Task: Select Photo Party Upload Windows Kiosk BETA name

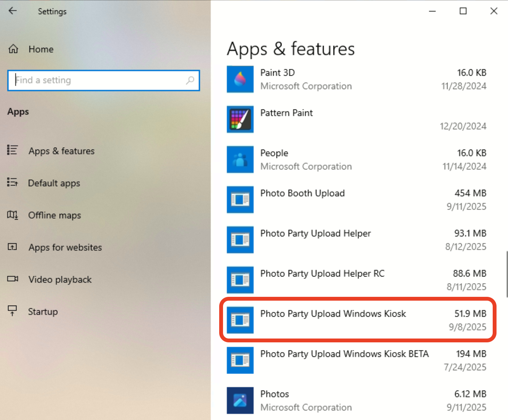Action: pos(345,354)
